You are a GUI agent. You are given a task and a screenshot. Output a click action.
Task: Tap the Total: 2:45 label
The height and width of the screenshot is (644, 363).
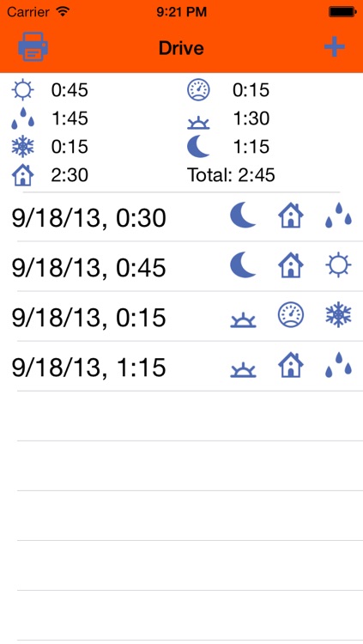coord(231,175)
